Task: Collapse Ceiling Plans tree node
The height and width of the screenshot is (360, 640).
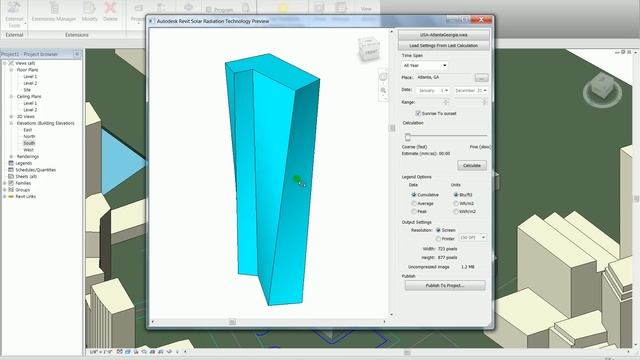Action: pos(11,96)
